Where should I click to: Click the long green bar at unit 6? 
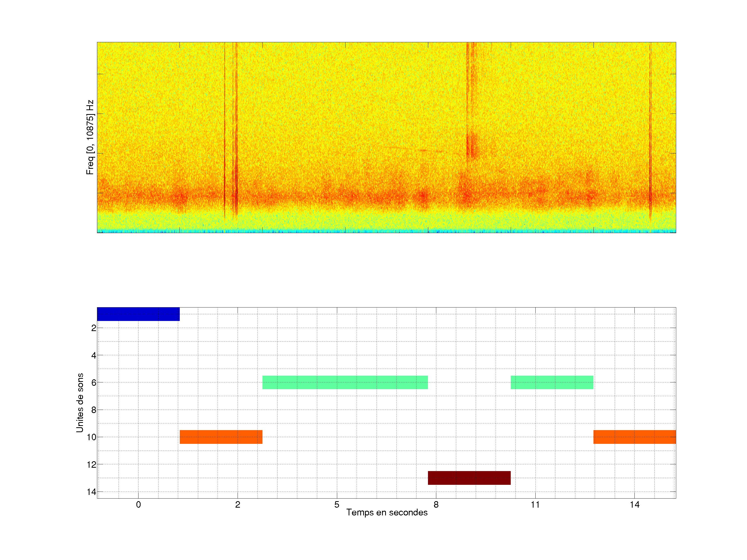(345, 382)
